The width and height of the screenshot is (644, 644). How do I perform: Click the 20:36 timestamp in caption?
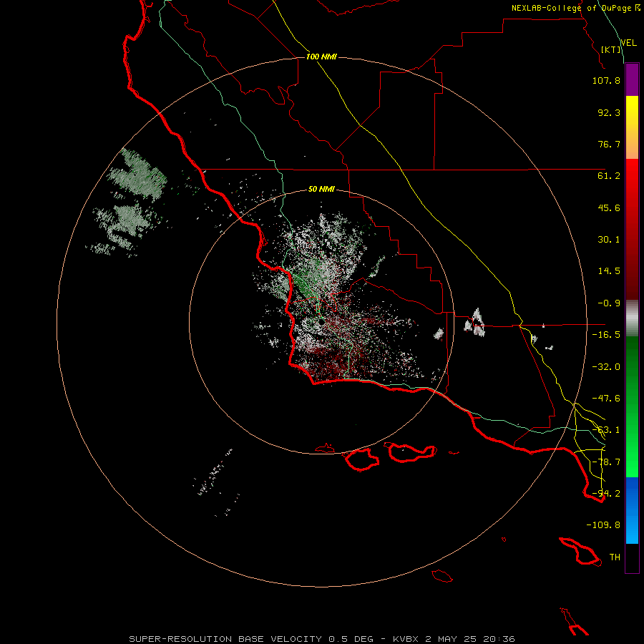[x=499, y=639]
